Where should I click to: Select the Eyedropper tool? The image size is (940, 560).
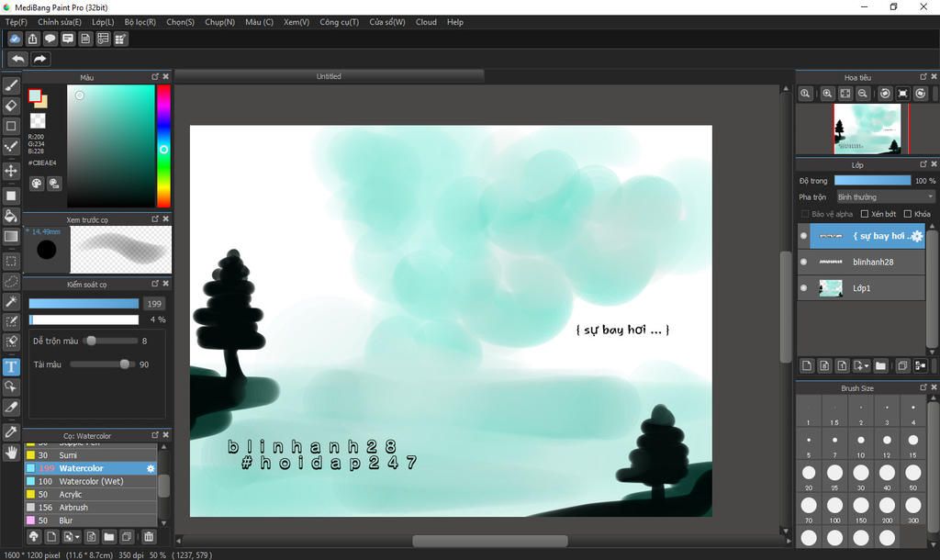[11, 431]
